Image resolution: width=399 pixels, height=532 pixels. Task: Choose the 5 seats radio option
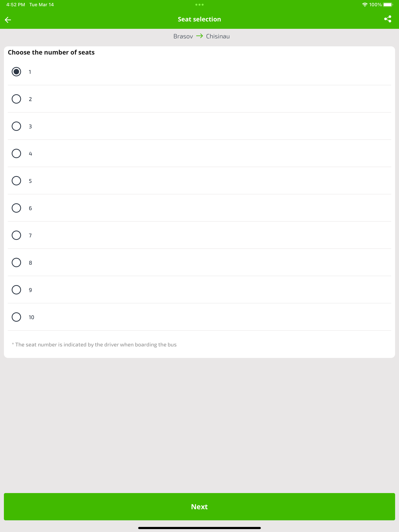[16, 181]
